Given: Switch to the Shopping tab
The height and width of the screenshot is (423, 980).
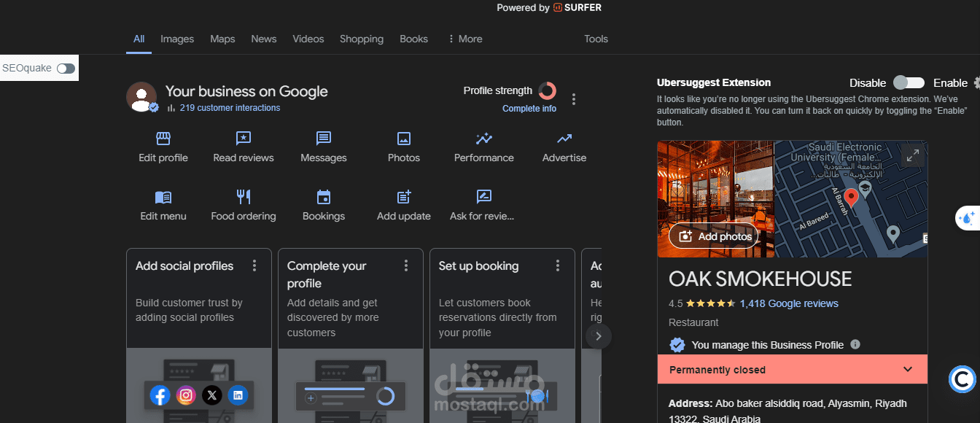Looking at the screenshot, I should [362, 39].
